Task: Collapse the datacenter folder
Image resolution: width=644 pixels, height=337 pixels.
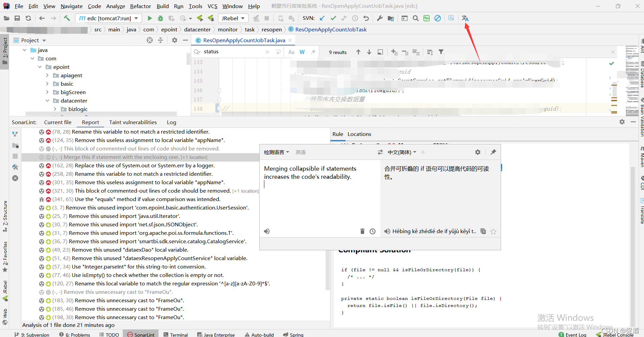Action: coord(47,101)
